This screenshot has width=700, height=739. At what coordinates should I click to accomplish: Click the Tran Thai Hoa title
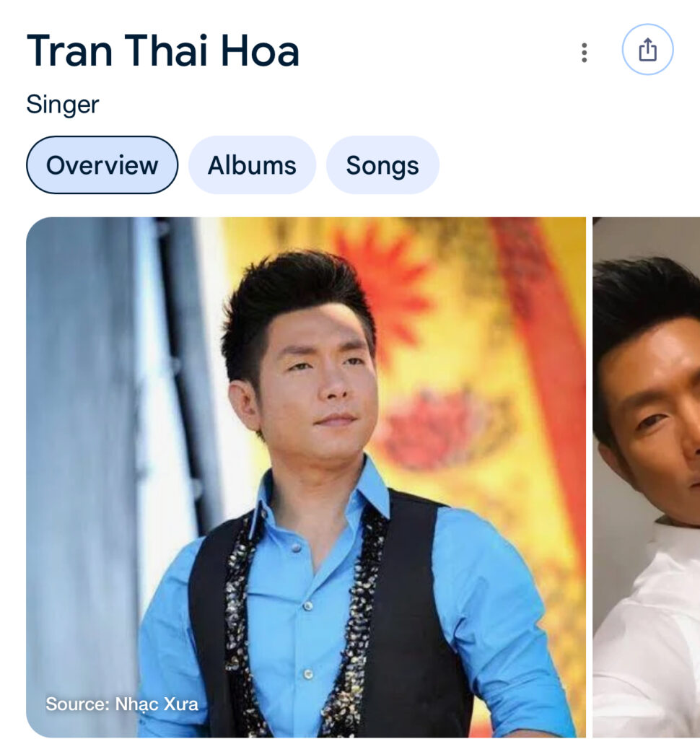pos(163,51)
